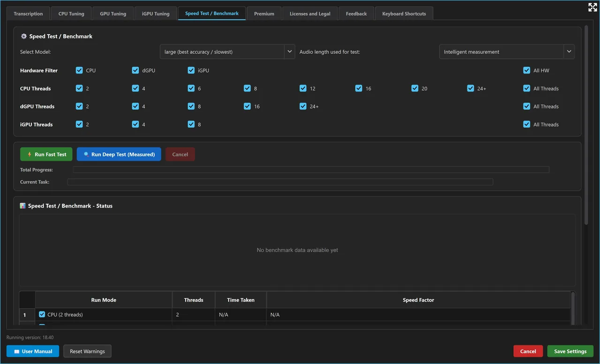
Task: Open the Premium tab
Action: pyautogui.click(x=264, y=14)
